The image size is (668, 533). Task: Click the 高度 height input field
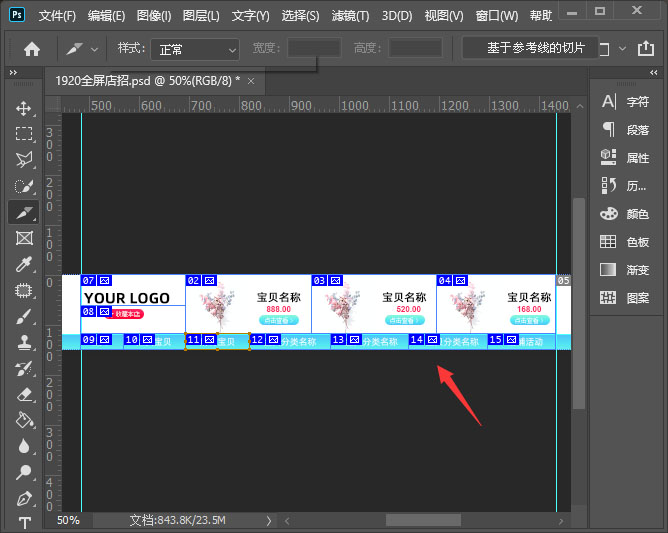(416, 48)
